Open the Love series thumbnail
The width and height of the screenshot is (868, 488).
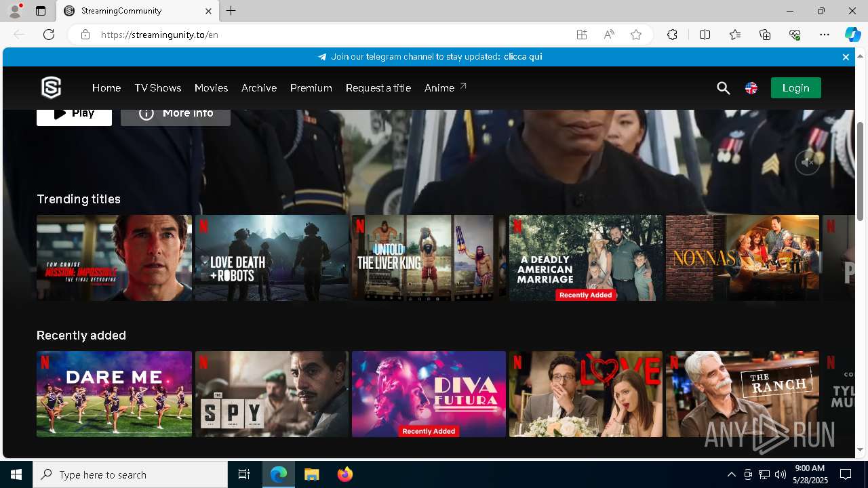[586, 394]
